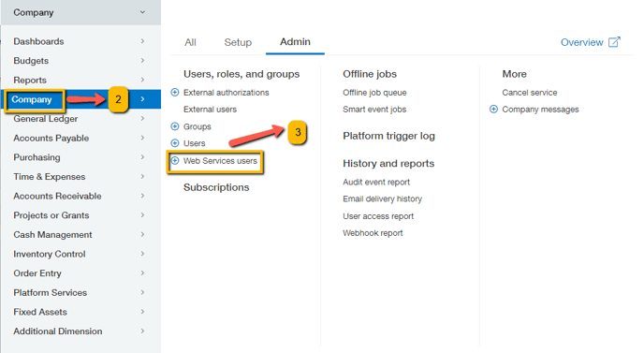This screenshot has height=353, width=644.
Task: Open General Ledger menu item
Action: [x=46, y=119]
